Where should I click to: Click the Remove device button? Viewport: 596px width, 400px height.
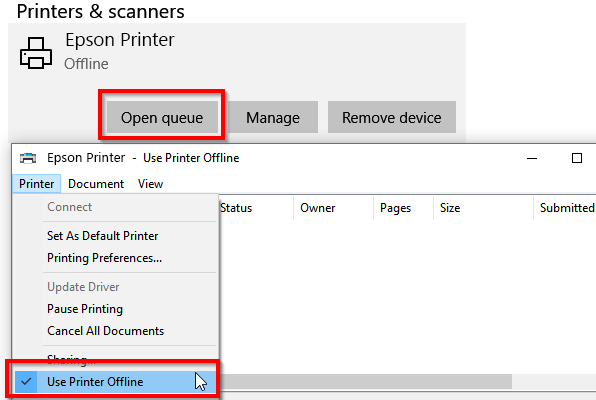pos(392,117)
